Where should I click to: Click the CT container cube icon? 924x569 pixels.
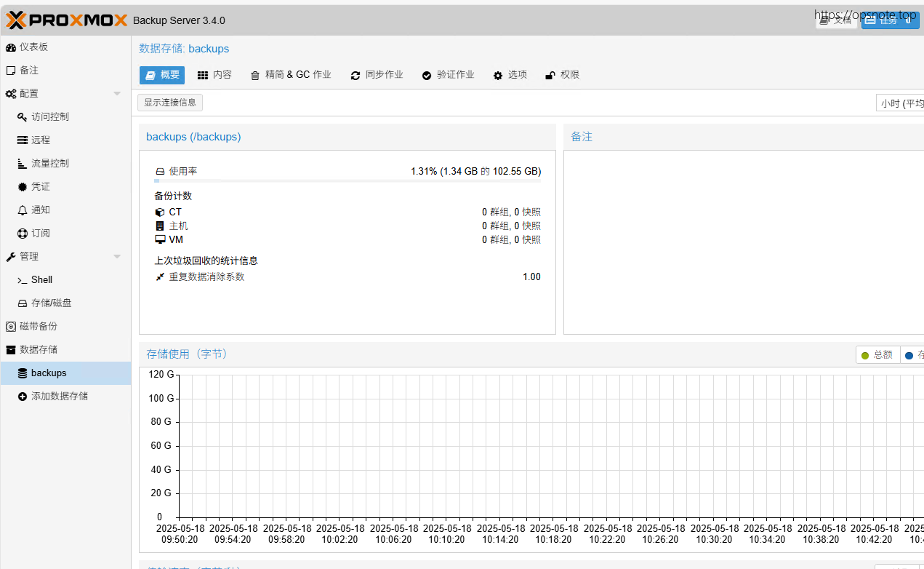point(160,212)
